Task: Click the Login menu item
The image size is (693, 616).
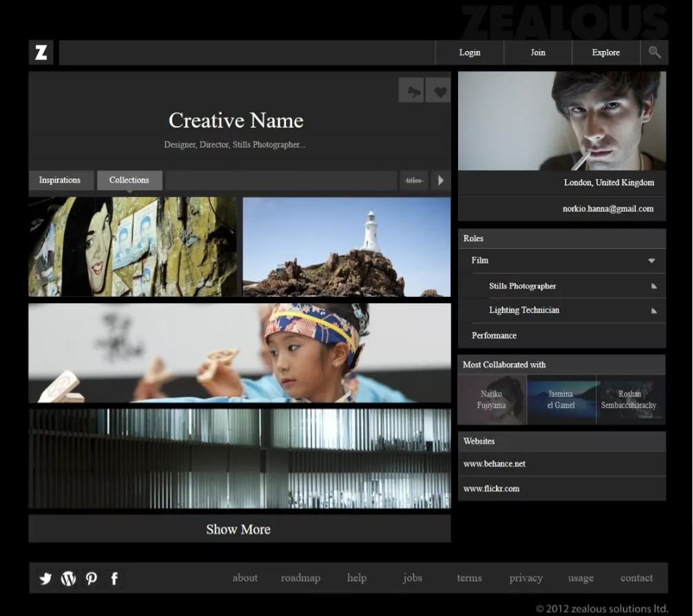Action: coord(470,52)
